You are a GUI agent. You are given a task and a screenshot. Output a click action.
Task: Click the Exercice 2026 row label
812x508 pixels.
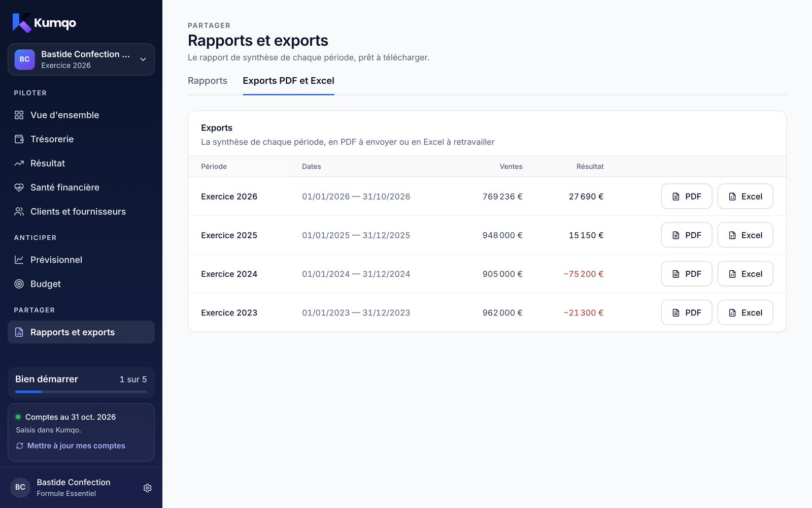coord(229,197)
